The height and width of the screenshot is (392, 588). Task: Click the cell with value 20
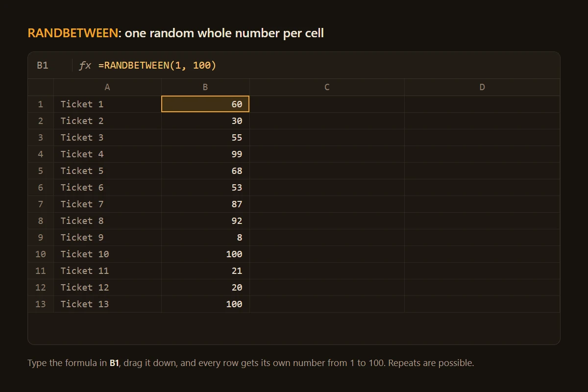[205, 287]
